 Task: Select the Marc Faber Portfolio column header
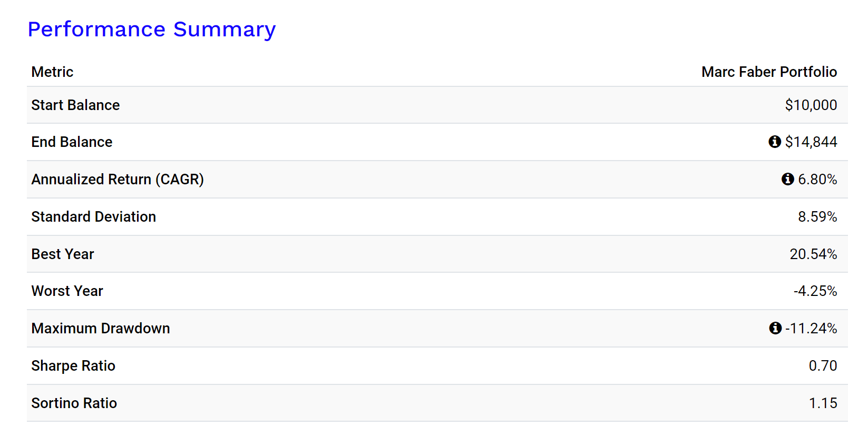coord(769,72)
